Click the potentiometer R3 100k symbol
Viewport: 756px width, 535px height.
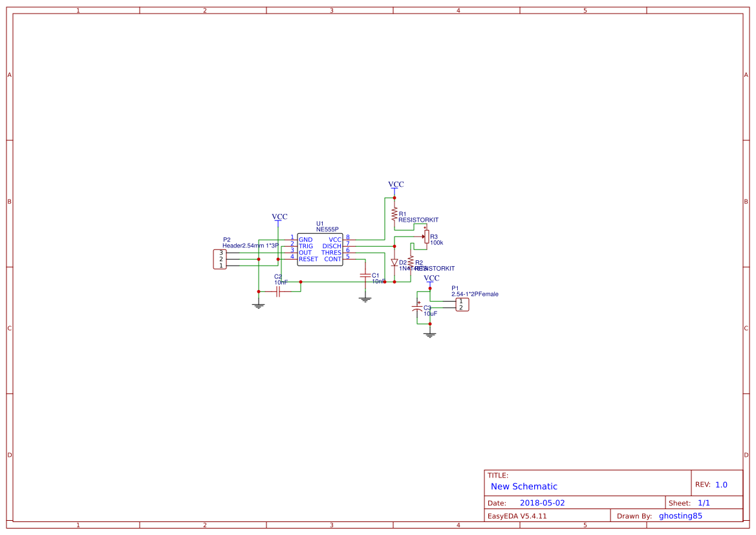pos(427,236)
